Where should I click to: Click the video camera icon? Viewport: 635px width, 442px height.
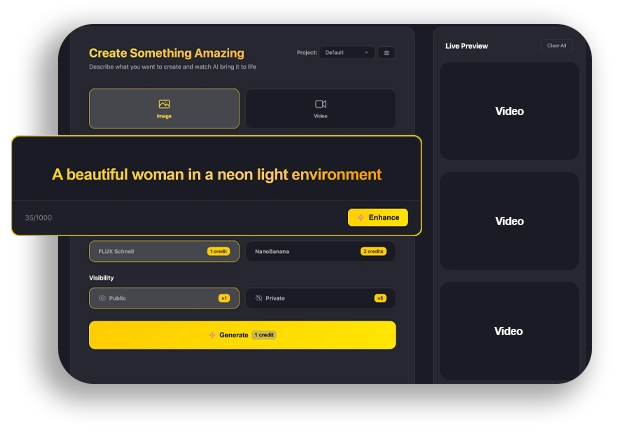point(321,104)
